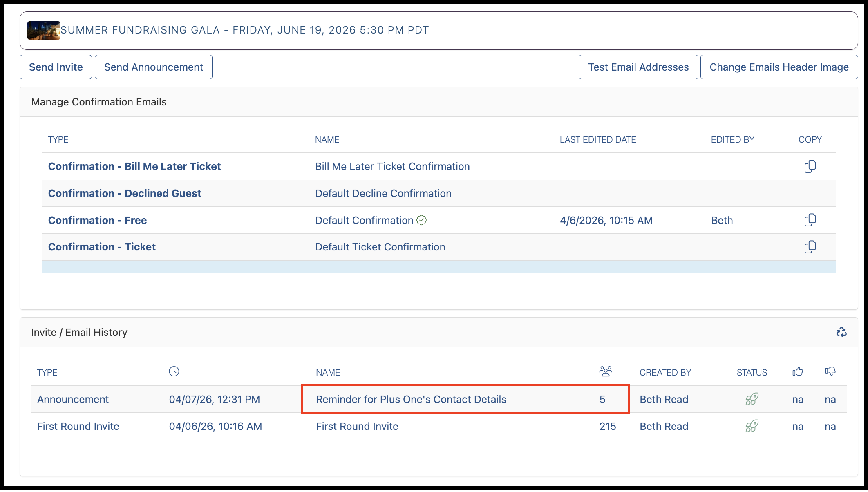Open the Announcement history row type

tap(73, 399)
